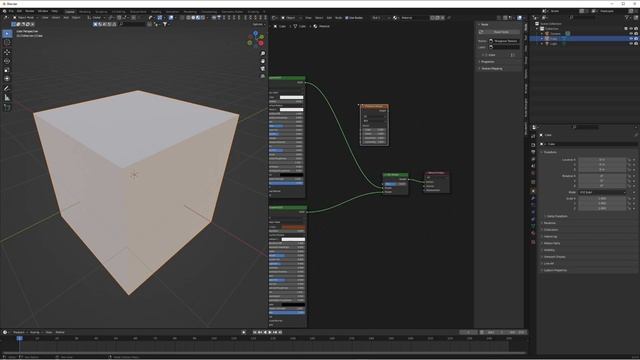Switch viewport to rendered shading
Screen dimensions: 640x360
coord(203,18)
